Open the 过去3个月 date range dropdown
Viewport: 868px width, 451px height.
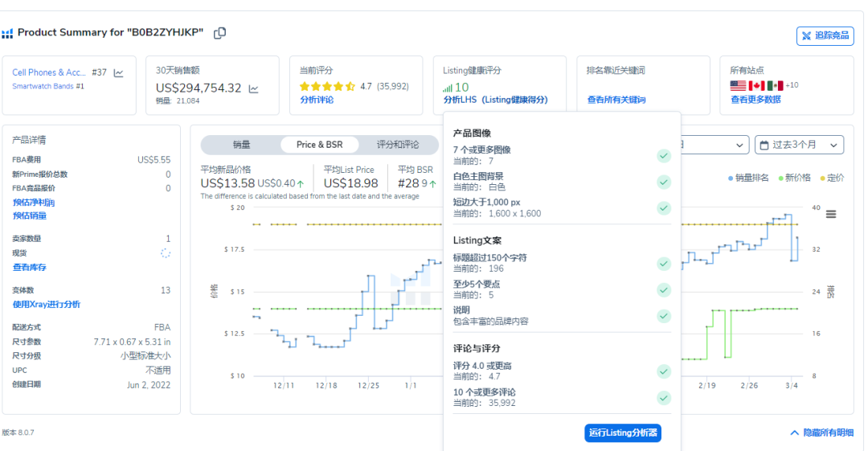click(x=799, y=145)
